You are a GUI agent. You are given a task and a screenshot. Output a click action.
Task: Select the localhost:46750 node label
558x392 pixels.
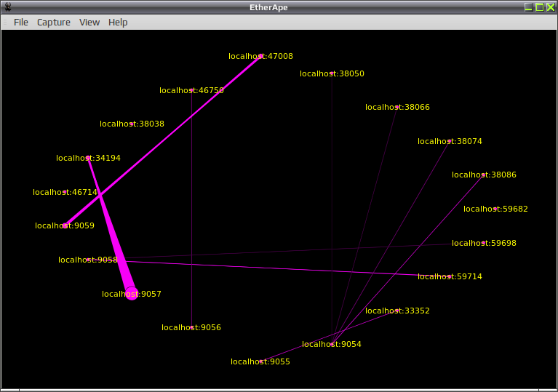coord(191,90)
